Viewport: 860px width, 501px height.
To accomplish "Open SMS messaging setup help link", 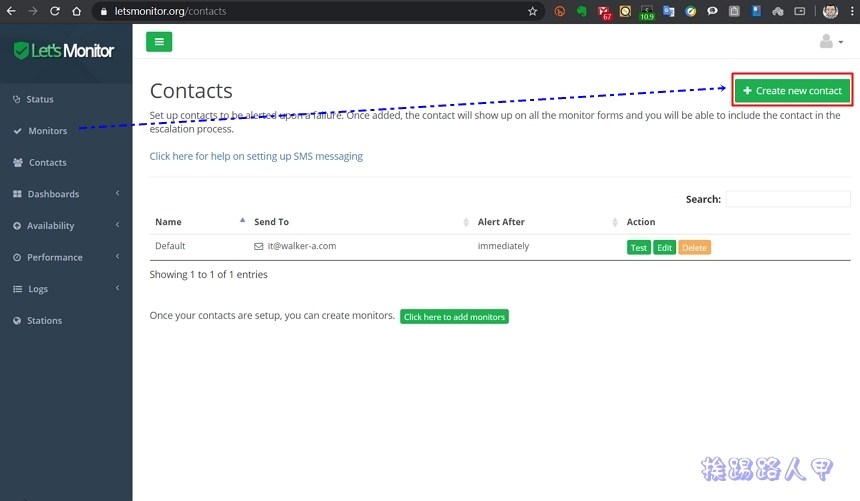I will 256,156.
